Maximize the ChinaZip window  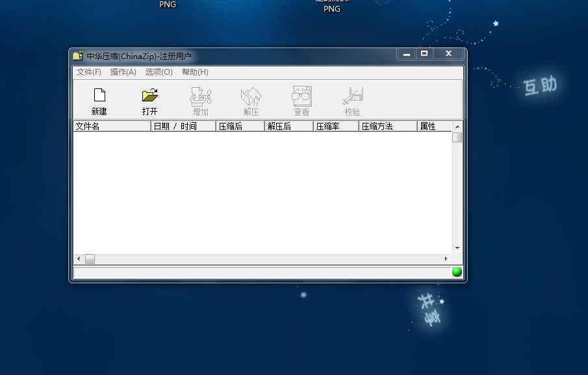tap(424, 54)
